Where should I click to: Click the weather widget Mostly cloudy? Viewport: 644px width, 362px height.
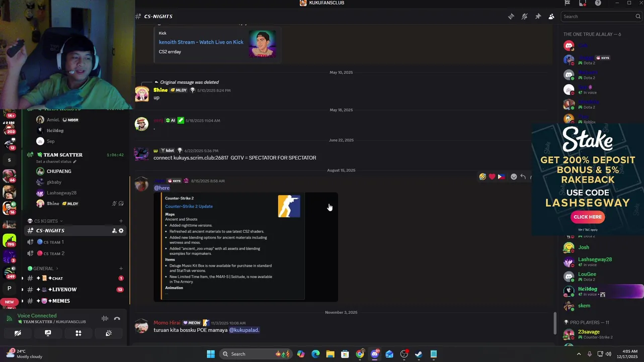(24, 354)
